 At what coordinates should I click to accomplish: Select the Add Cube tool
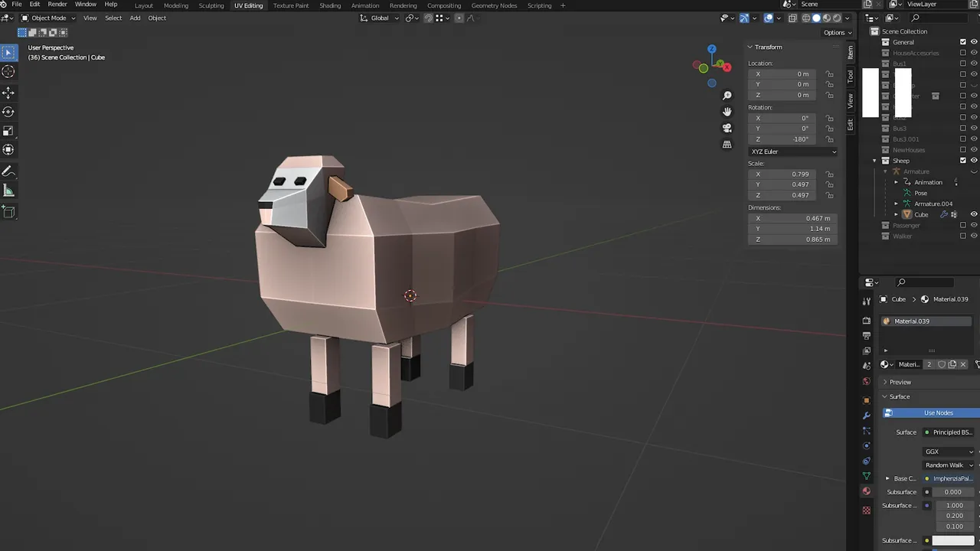click(x=8, y=212)
